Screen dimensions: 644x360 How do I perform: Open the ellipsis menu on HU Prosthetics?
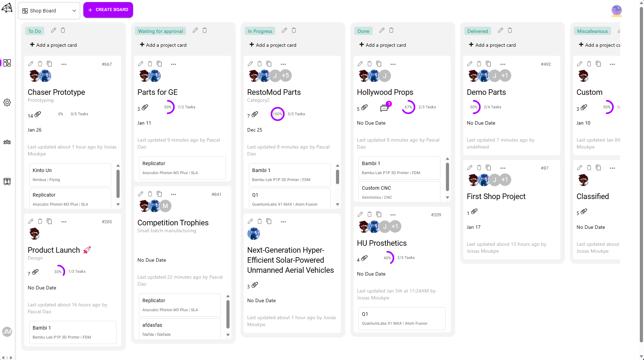(393, 215)
